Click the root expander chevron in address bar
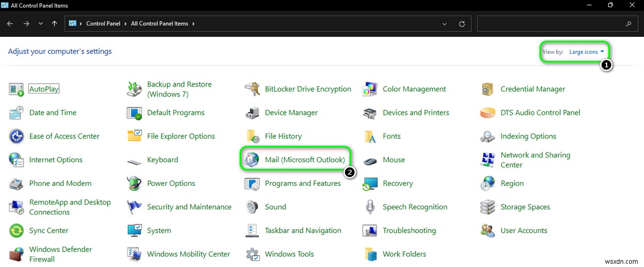644x267 pixels. click(81, 23)
